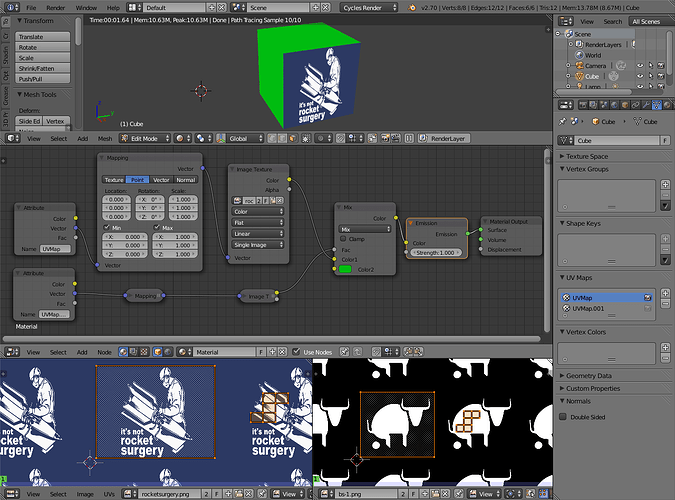Click the green Color2 swatch in Mix node
The image size is (675, 500).
point(345,269)
